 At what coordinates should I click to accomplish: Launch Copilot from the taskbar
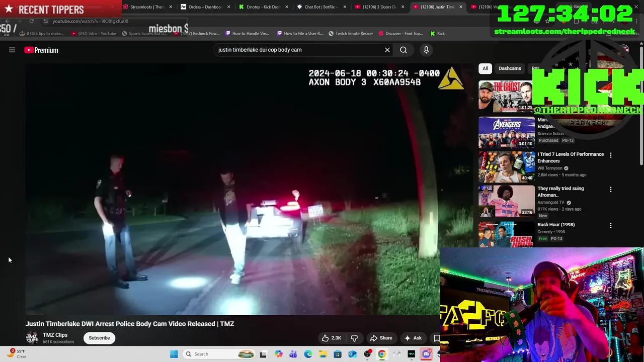click(x=279, y=354)
